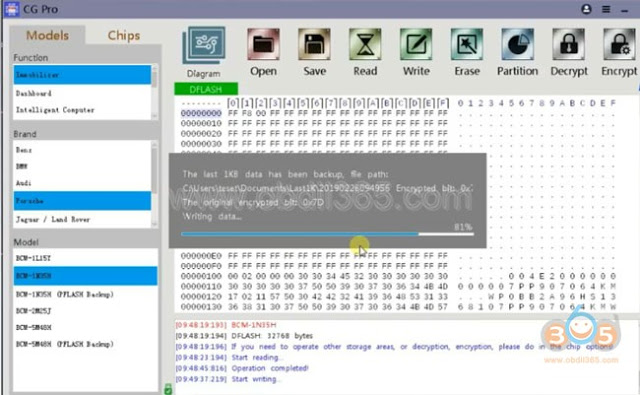Click the red BCM-1N35H log entry

253,325
